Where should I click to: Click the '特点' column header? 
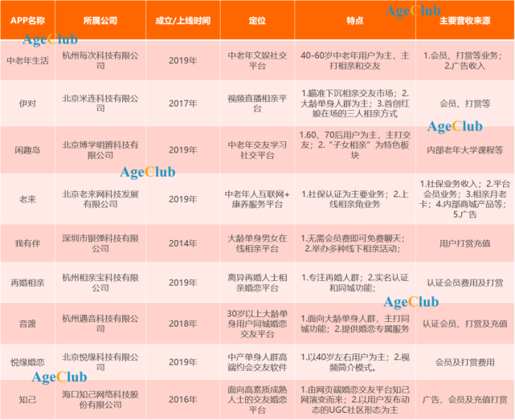pos(355,21)
